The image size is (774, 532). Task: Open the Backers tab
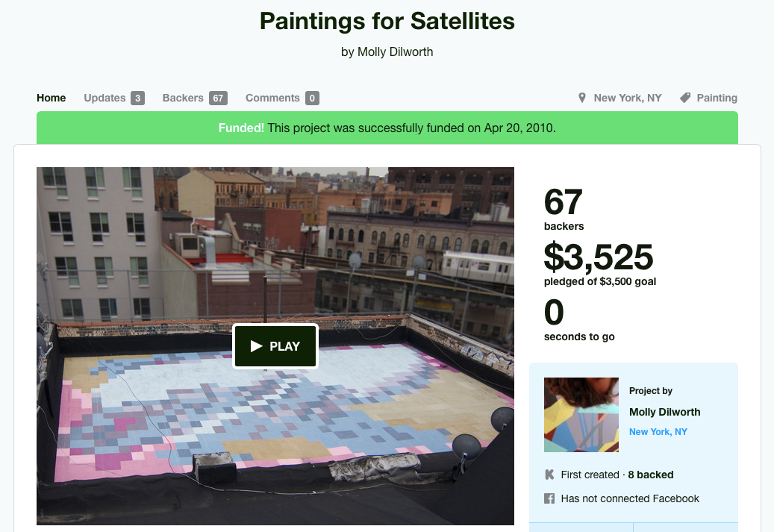(x=183, y=98)
